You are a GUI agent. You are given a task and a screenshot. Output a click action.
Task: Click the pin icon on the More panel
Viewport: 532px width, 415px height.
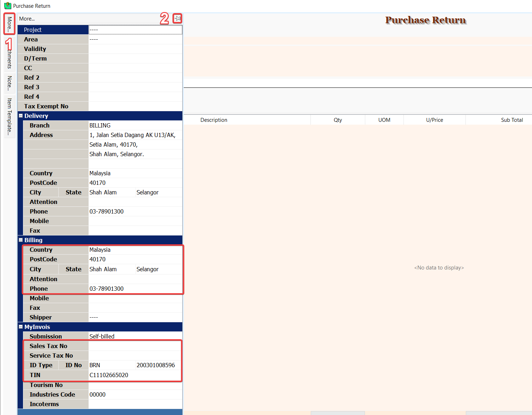178,18
